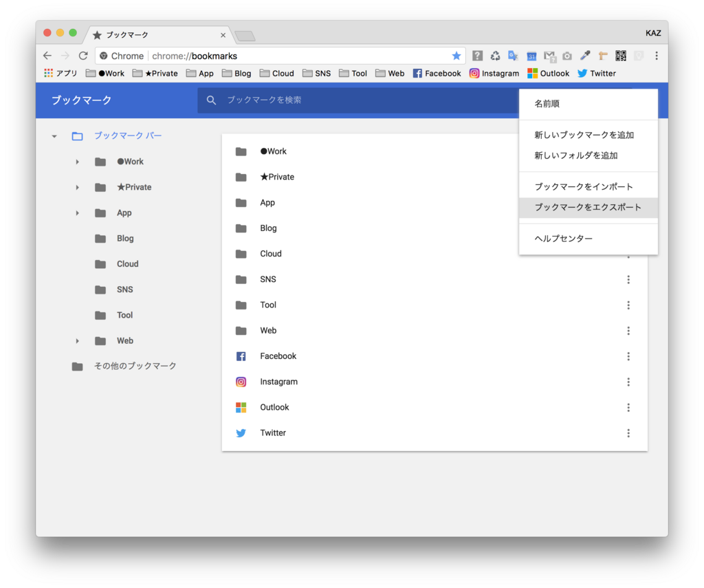
Task: Collapse the ブックマーク バー tree node
Action: point(54,135)
